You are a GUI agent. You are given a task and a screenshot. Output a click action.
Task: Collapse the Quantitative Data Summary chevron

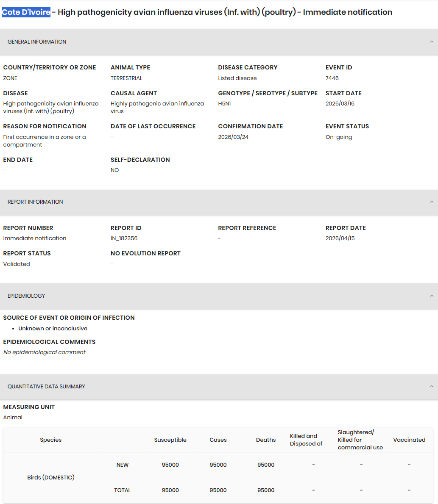pos(431,386)
